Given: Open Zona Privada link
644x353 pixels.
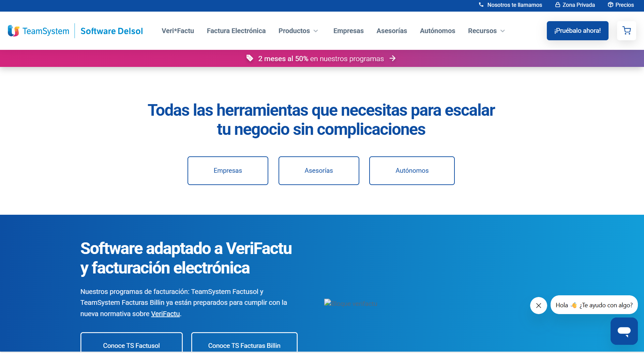Looking at the screenshot, I should pos(579,5).
